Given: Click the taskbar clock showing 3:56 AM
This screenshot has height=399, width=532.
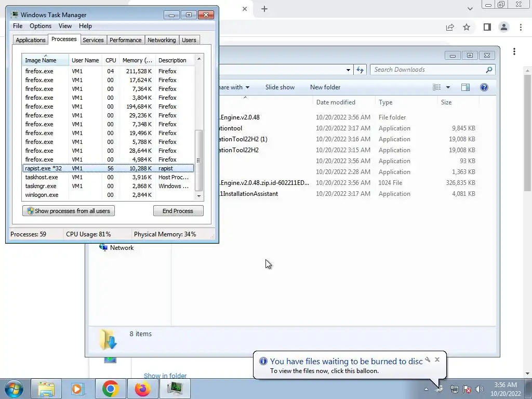Looking at the screenshot, I should pyautogui.click(x=505, y=385).
